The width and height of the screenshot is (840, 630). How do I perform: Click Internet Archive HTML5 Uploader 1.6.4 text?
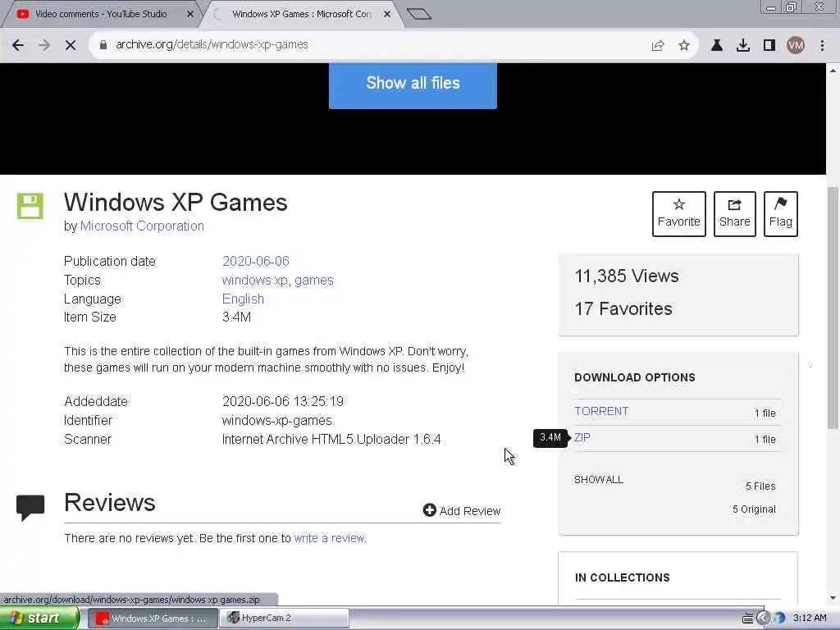point(331,440)
